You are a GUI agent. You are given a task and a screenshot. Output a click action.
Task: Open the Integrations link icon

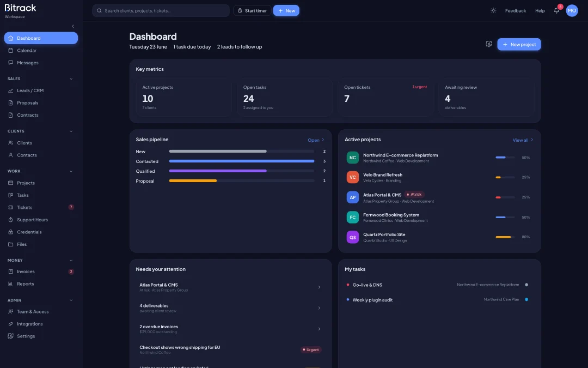click(10, 324)
